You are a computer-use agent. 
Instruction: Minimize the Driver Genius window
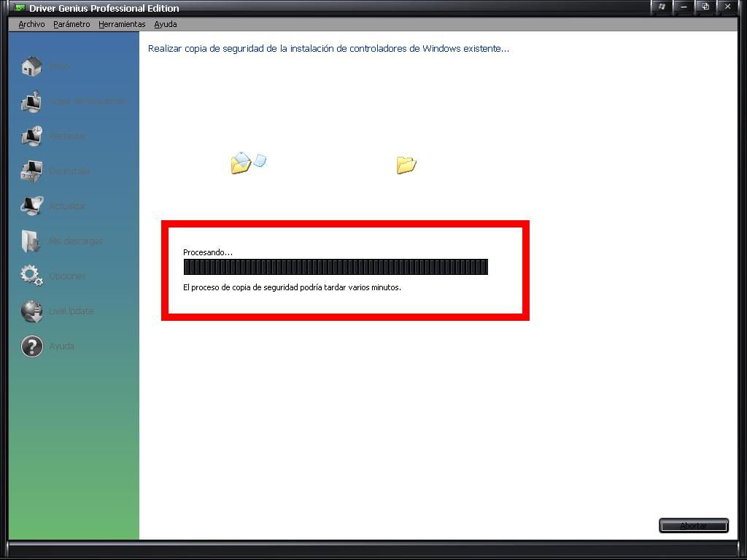pos(684,7)
